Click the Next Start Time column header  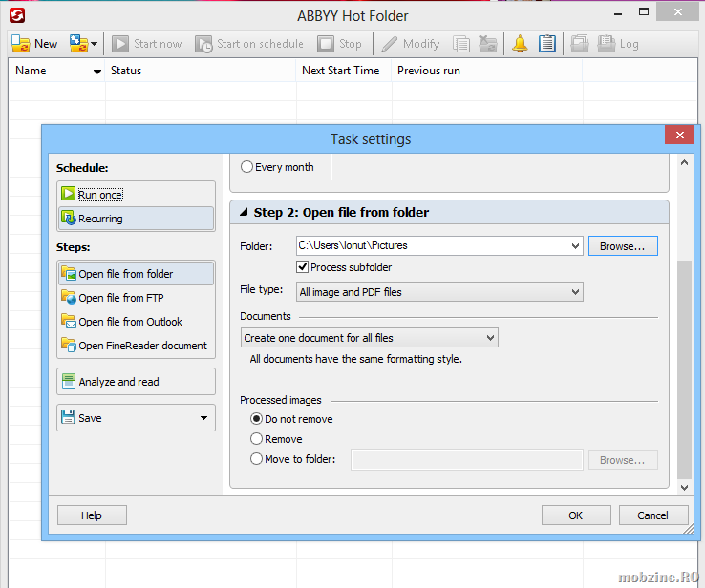pos(344,71)
